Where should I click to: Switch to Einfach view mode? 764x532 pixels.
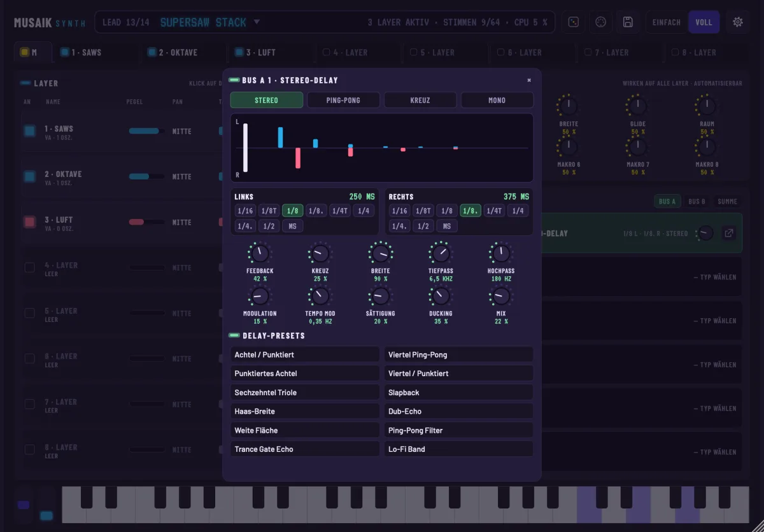[667, 22]
